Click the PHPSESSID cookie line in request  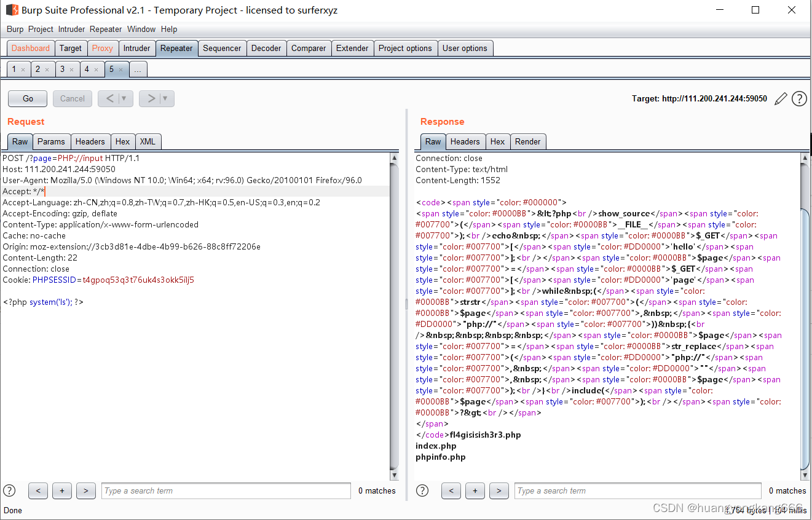pos(98,280)
